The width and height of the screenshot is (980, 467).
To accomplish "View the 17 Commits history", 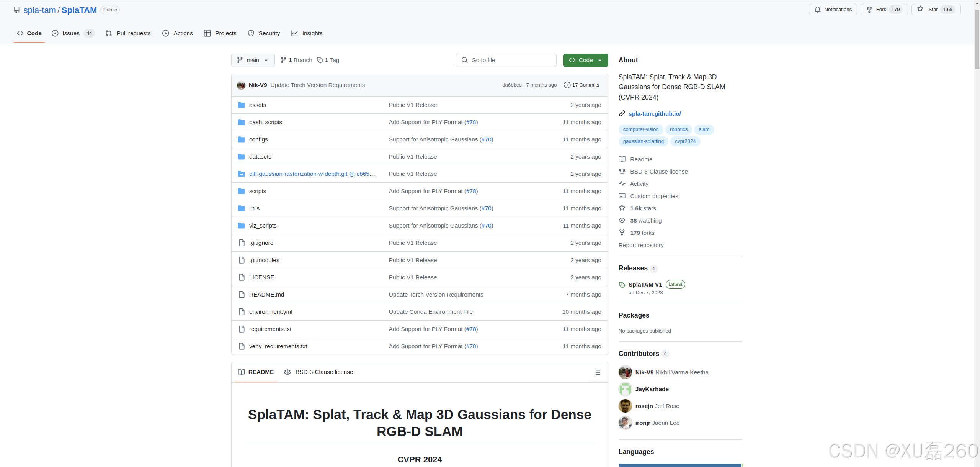I will (581, 85).
